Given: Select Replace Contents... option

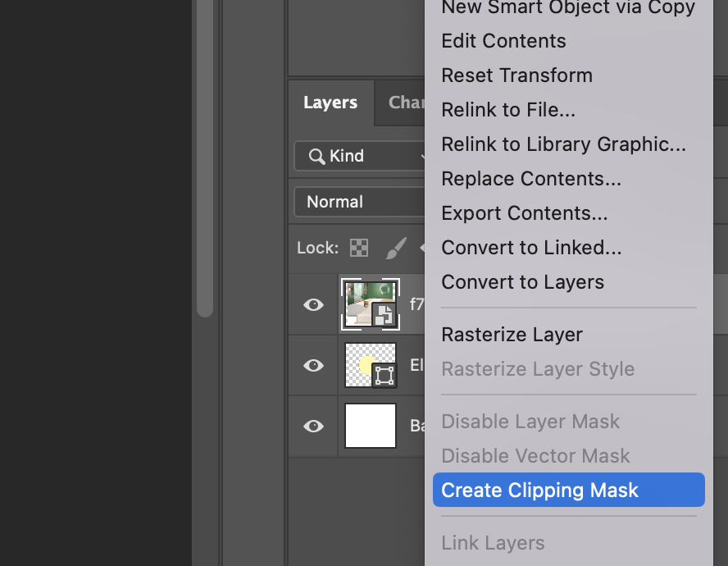Looking at the screenshot, I should click(x=530, y=179).
